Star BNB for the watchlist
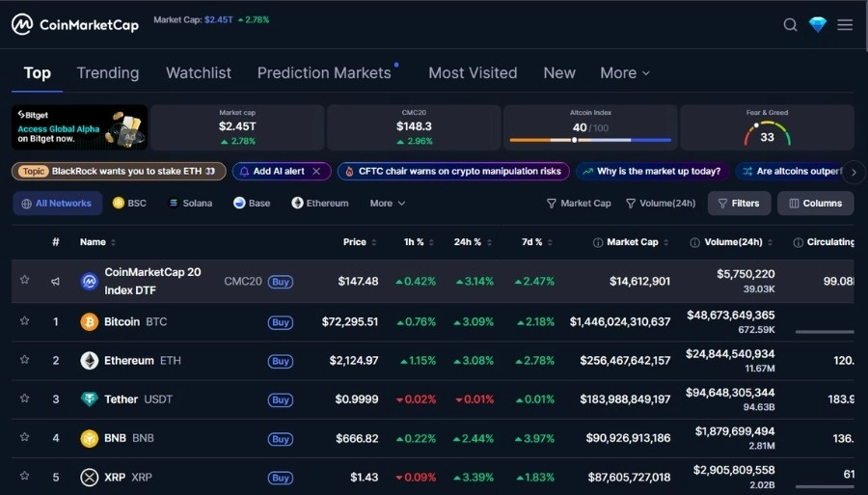 point(24,437)
